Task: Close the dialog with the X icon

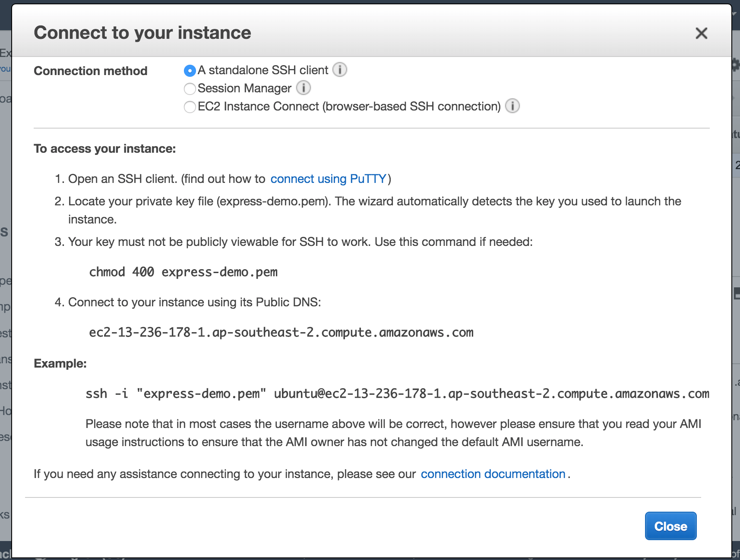Action: click(x=701, y=33)
